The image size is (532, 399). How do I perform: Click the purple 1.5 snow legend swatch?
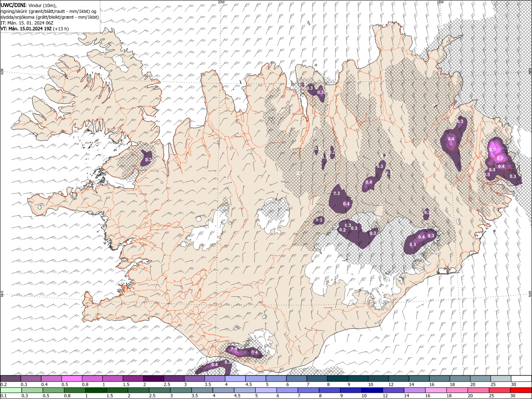tap(133, 379)
